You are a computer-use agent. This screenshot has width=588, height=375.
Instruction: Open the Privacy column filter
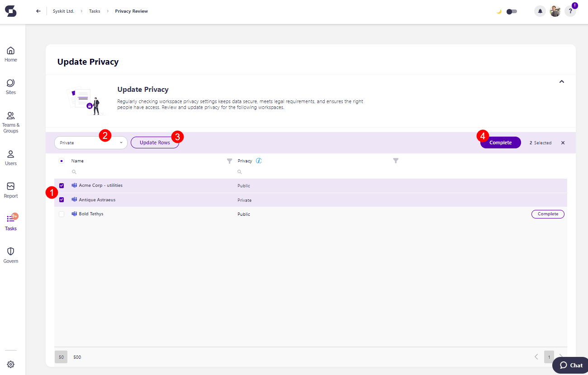click(396, 161)
